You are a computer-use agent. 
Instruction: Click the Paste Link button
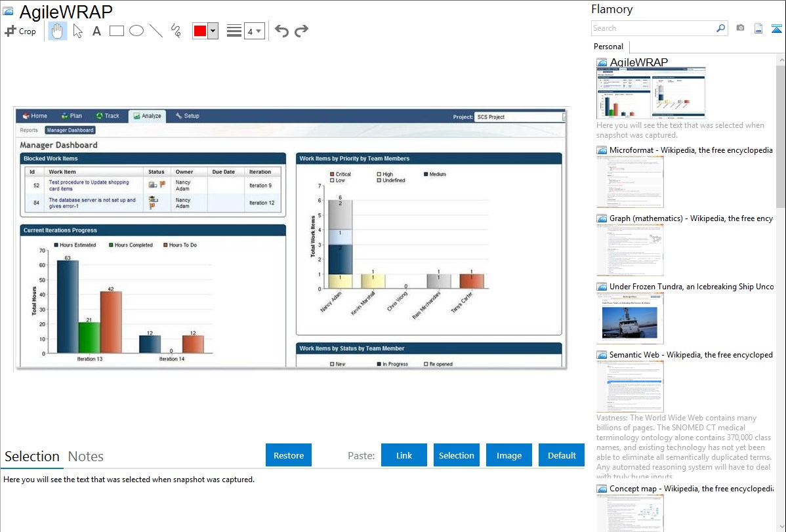404,455
